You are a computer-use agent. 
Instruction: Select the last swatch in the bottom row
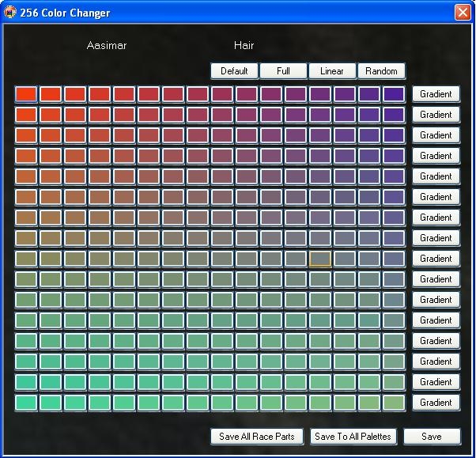coord(394,403)
